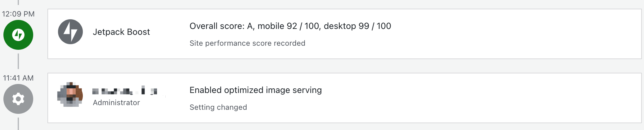Click the administrator's profile avatar

click(70, 95)
